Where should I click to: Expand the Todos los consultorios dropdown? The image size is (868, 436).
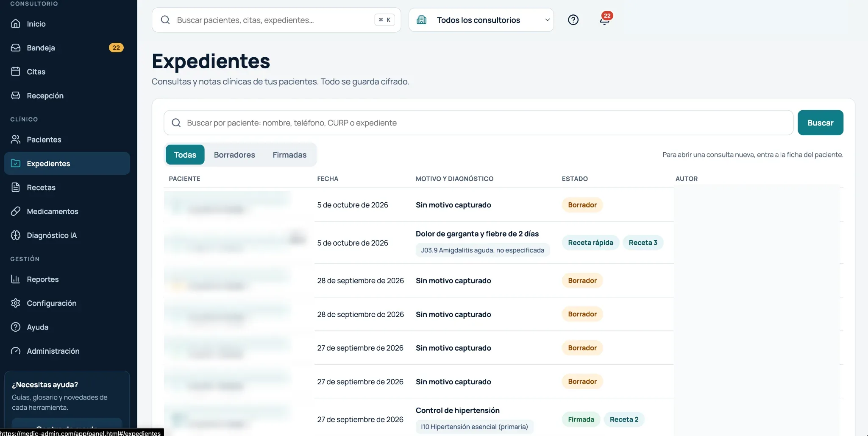[x=481, y=20]
